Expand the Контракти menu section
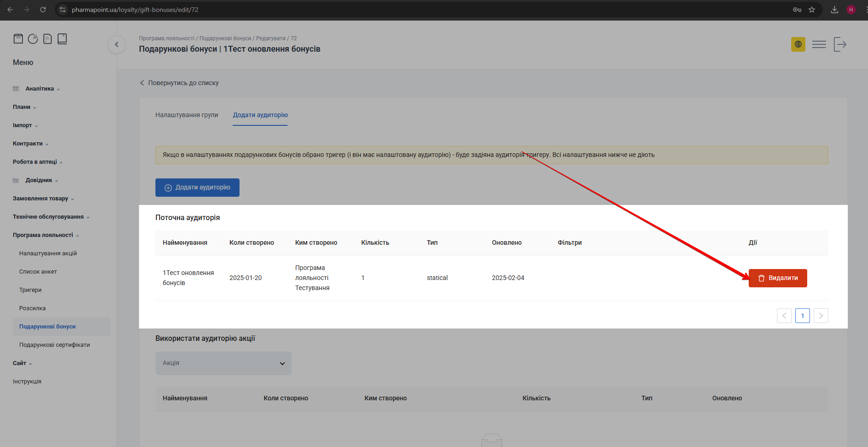 point(31,144)
